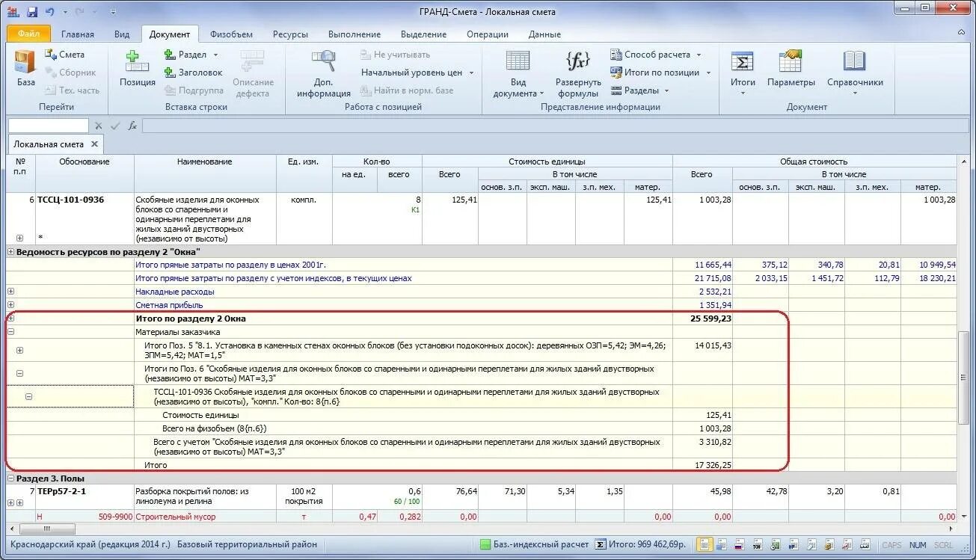The width and height of the screenshot is (976, 560).
Task: Toggle the flag-colored icon in status bar
Action: pos(738,545)
